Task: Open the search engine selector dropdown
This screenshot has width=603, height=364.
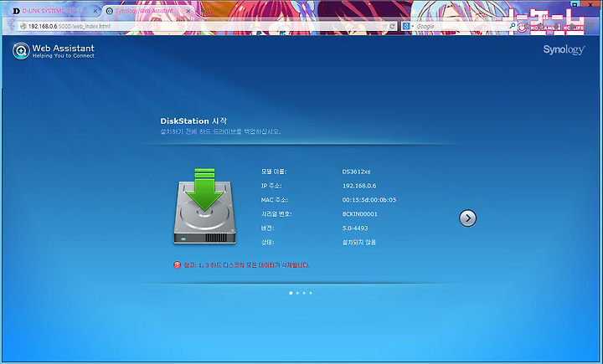Action: 408,26
